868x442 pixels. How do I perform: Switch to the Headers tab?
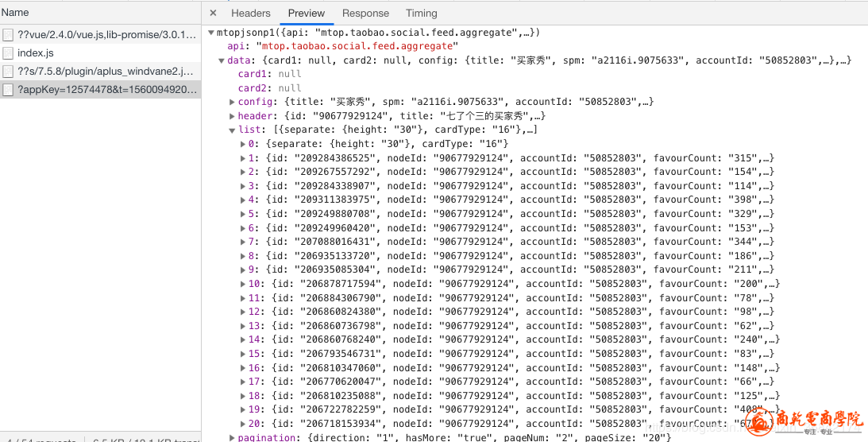click(250, 14)
